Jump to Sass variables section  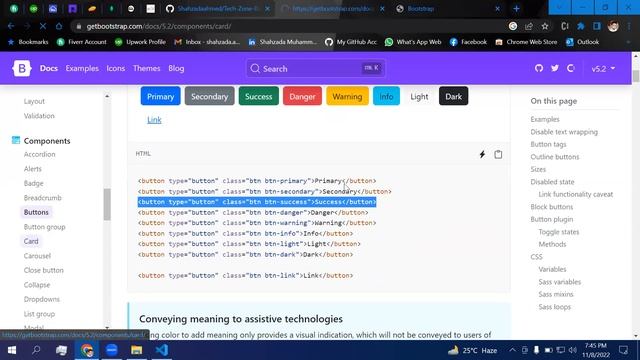point(559,282)
